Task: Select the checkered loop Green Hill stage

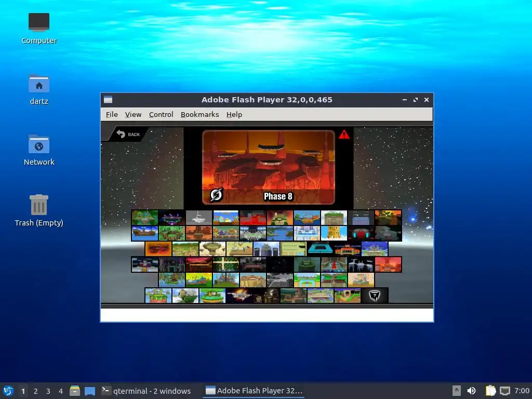Action: pos(348,296)
